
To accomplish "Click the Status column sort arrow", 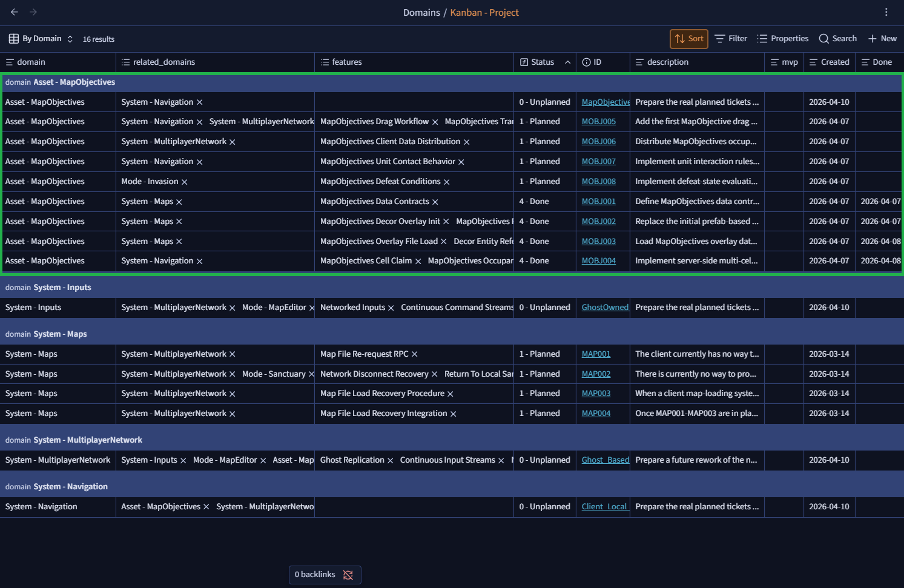I will pyautogui.click(x=567, y=62).
